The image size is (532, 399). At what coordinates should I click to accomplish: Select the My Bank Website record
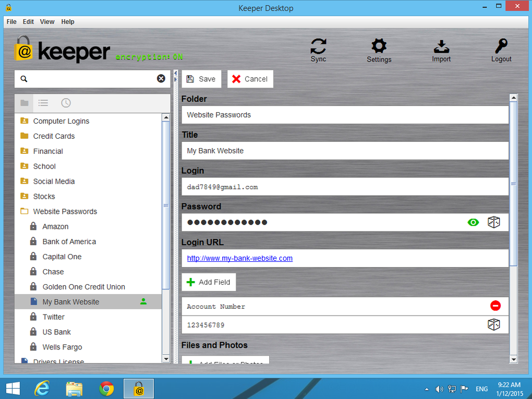click(x=88, y=301)
